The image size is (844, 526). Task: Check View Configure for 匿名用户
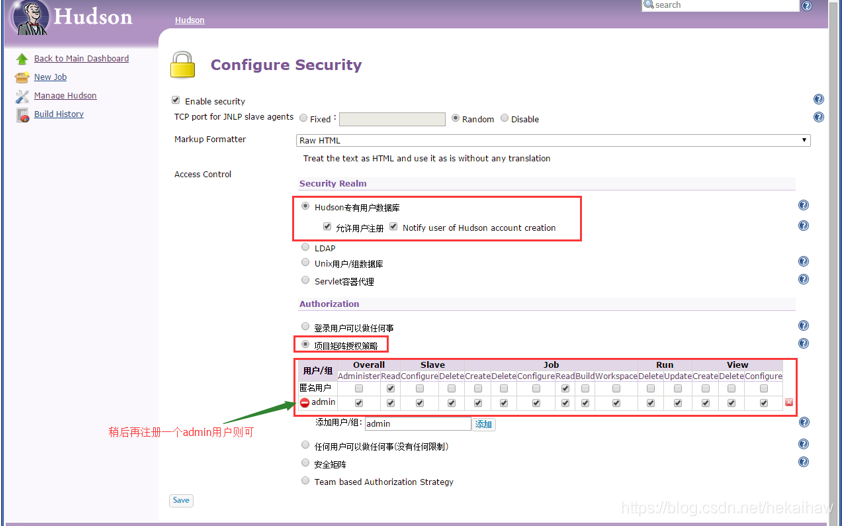point(764,388)
